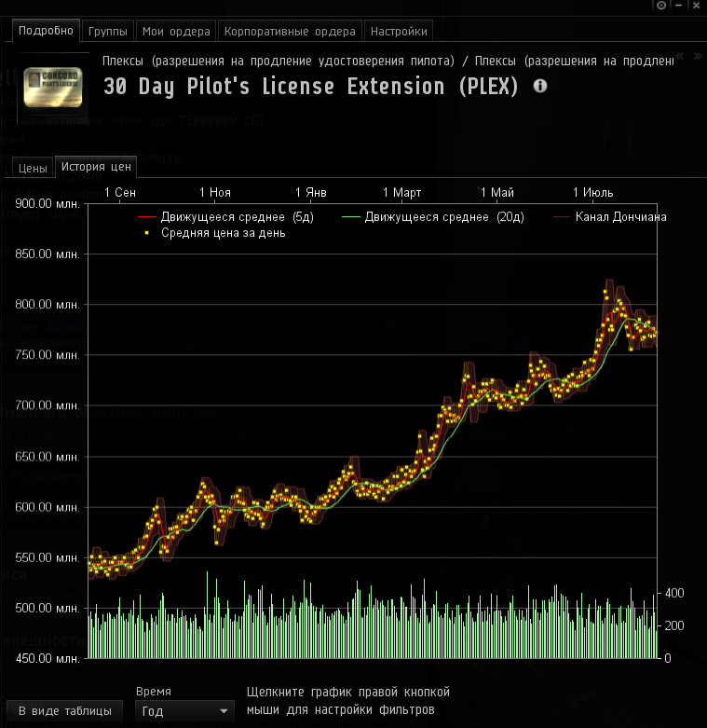
Task: Click the 1 Май date axis label
Action: click(x=497, y=192)
